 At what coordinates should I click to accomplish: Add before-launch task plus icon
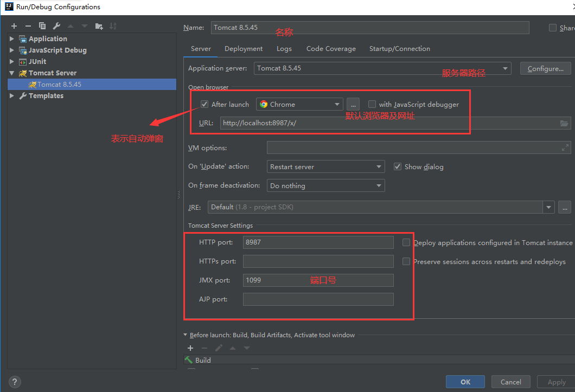(190, 348)
